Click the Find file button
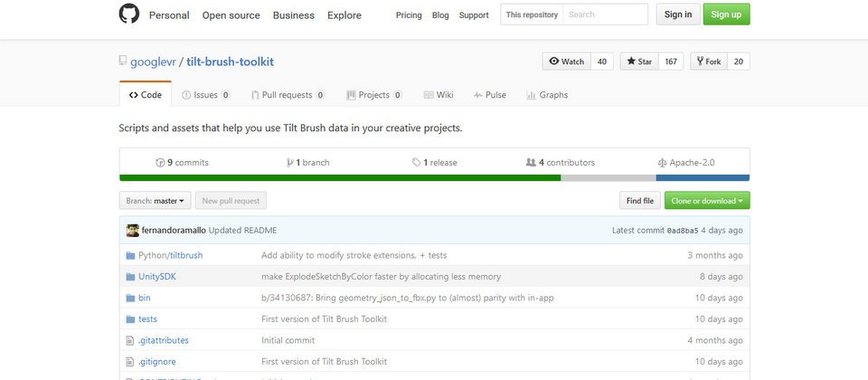 pyautogui.click(x=640, y=201)
